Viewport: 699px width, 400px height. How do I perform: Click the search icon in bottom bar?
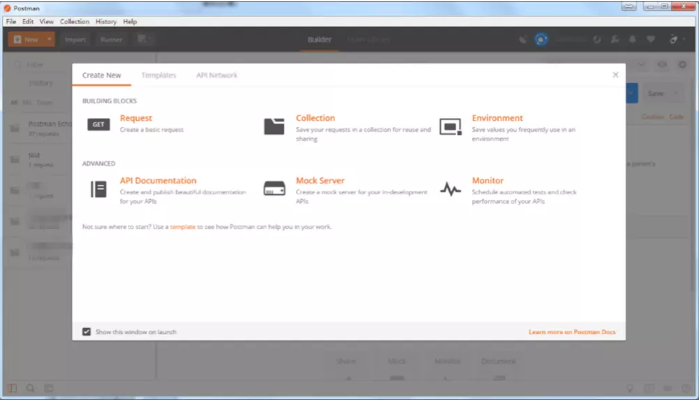(x=30, y=388)
